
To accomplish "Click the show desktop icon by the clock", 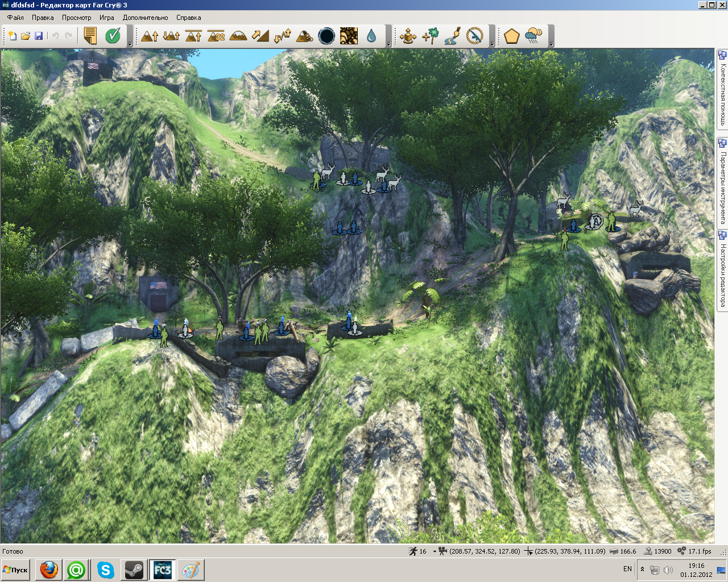I will tap(721, 570).
